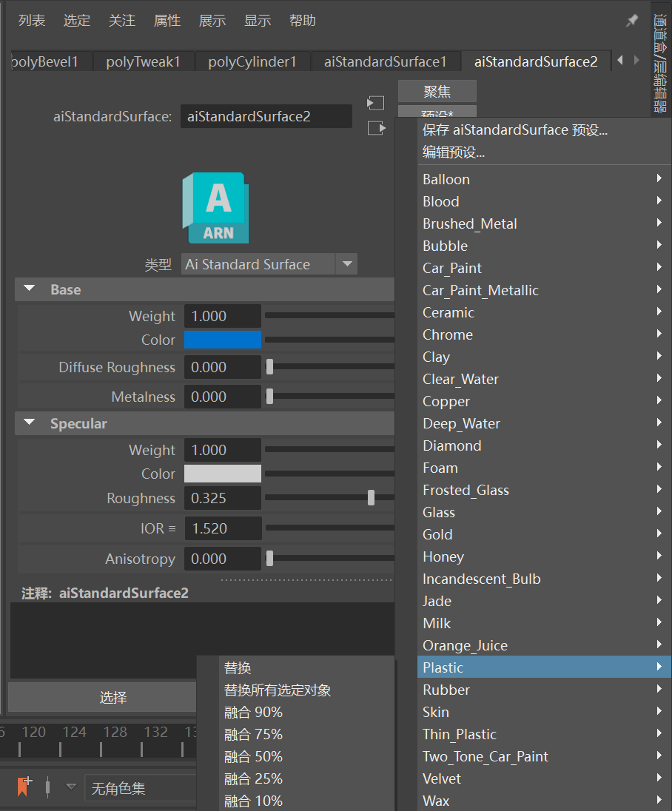Expand the Copper preset submenu

544,401
